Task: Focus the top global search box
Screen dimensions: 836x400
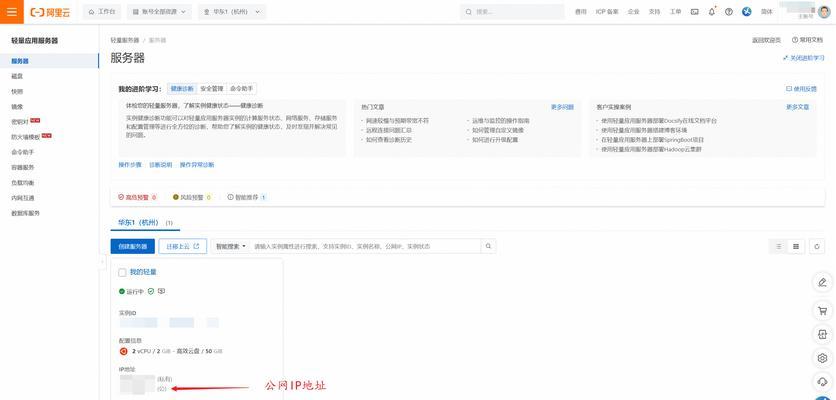Action: pos(512,12)
